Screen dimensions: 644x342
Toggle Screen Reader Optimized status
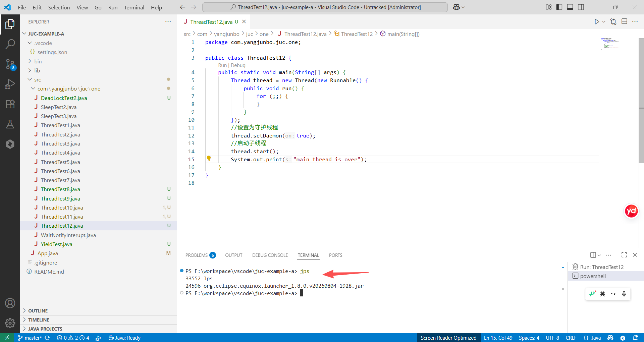click(x=448, y=338)
